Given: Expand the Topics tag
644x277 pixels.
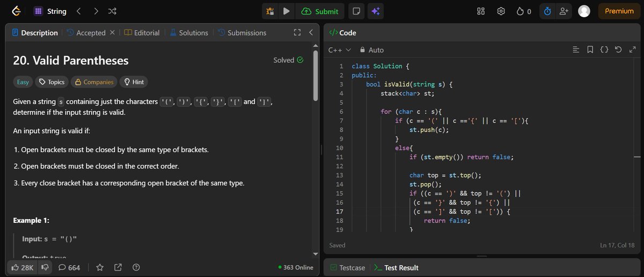Looking at the screenshot, I should point(52,82).
